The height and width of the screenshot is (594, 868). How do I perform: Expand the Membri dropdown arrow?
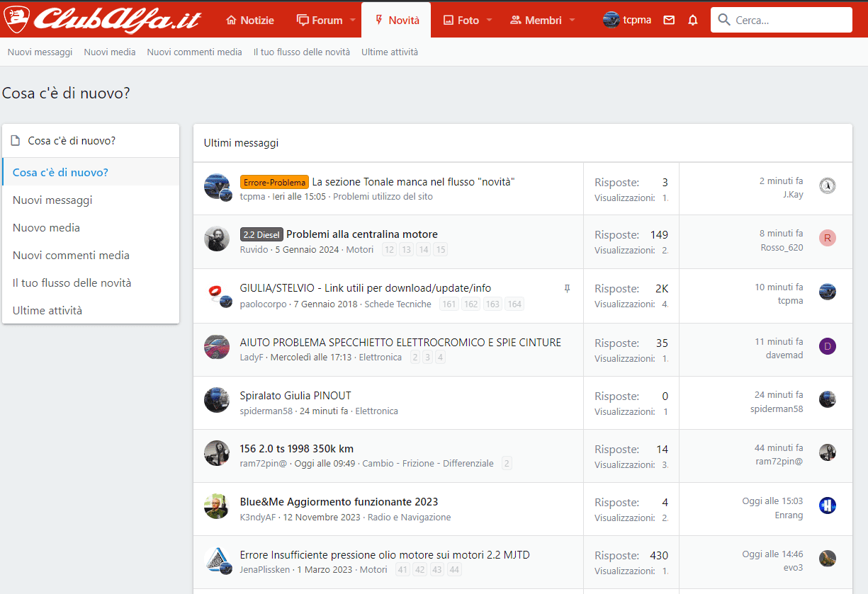point(572,20)
